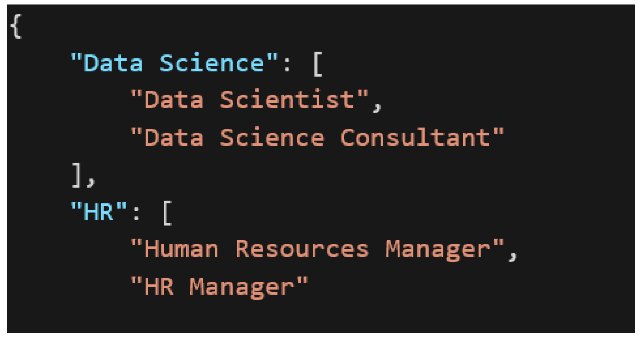Click "HR" in the "HR Manager" string

pos(159,287)
